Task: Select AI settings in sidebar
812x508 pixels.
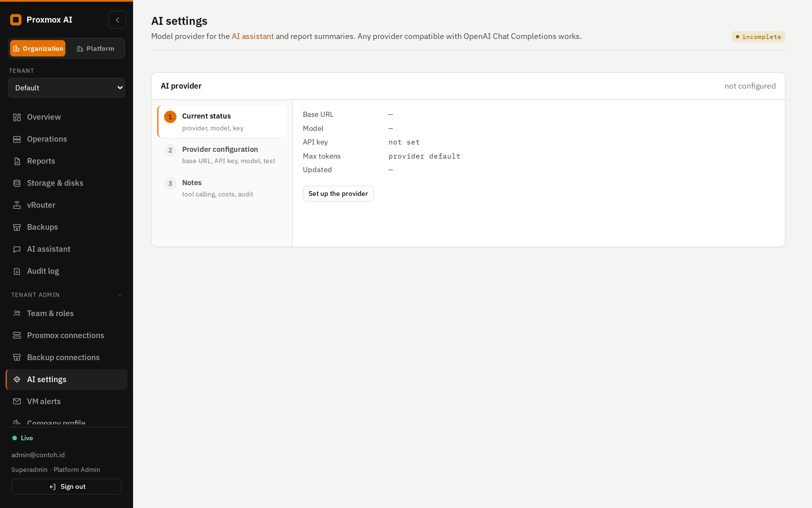Action: tap(67, 379)
